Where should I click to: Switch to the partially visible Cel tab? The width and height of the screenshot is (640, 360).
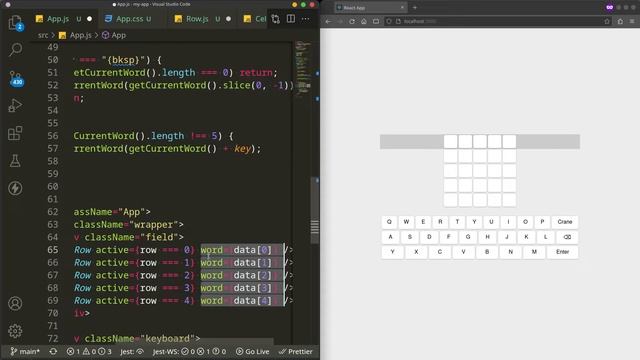[256, 19]
